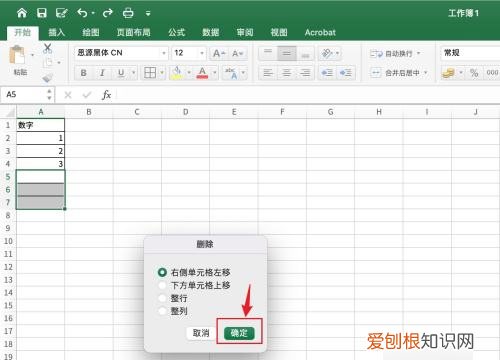Select 整列 radio option
500x360 pixels.
pos(162,311)
